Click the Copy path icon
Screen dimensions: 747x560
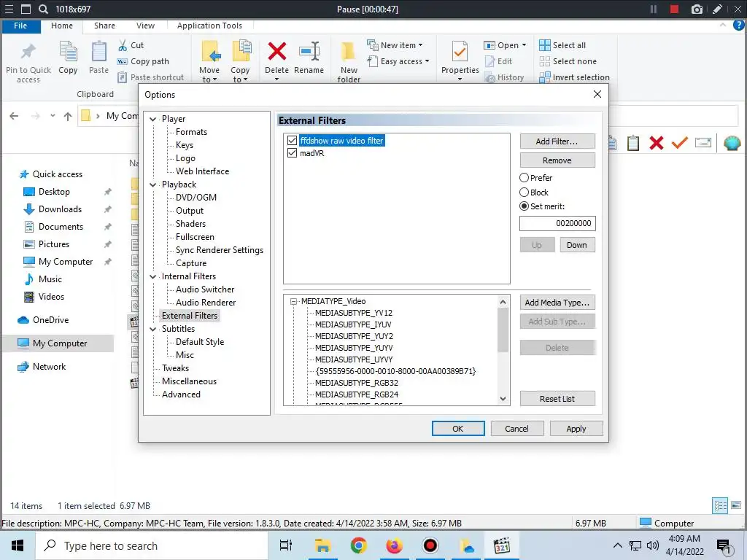tap(122, 61)
